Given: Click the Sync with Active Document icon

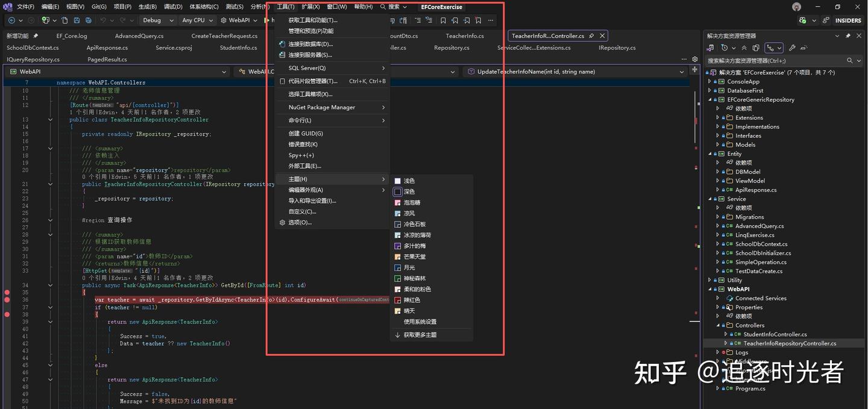Looking at the screenshot, I should click(756, 48).
